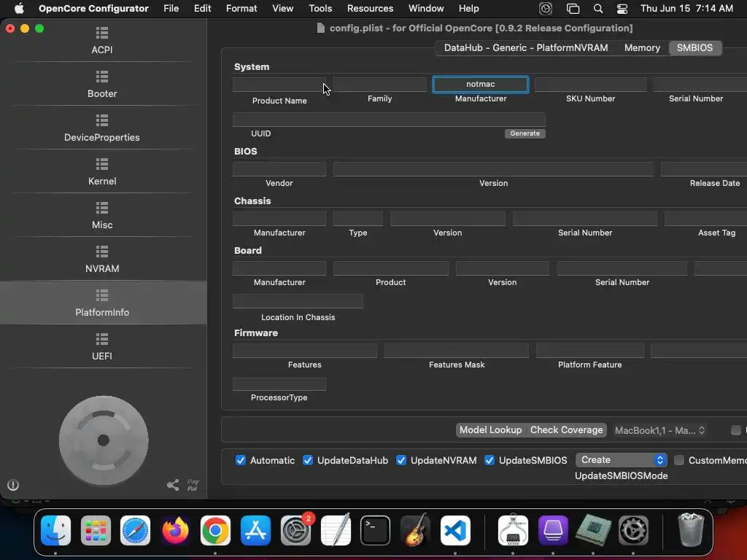Disable the UpdateDataHub checkbox
Image resolution: width=747 pixels, height=560 pixels.
[x=308, y=460]
